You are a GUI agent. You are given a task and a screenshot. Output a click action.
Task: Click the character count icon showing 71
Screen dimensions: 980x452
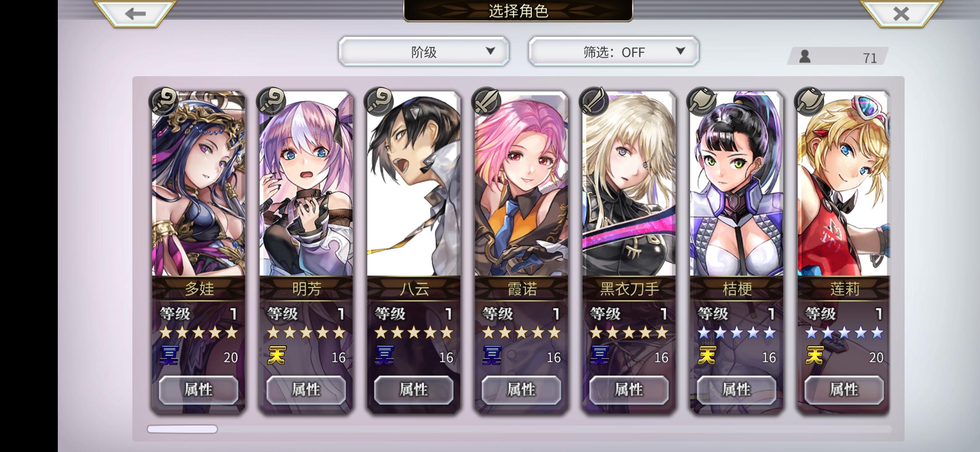(805, 57)
